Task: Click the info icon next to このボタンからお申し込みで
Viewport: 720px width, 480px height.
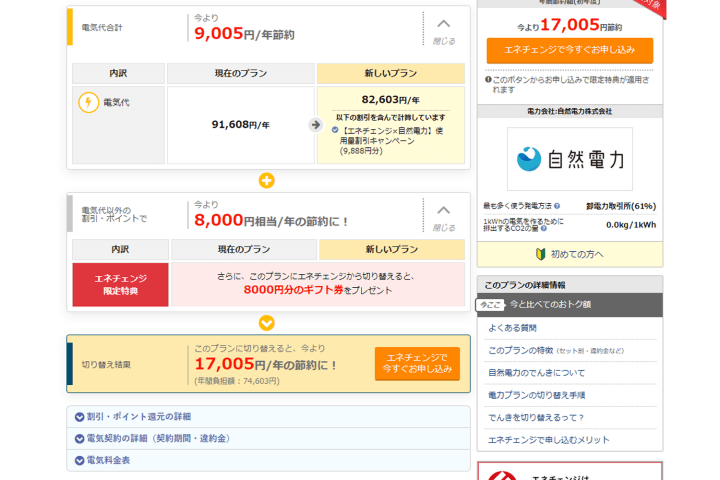Action: [x=488, y=79]
